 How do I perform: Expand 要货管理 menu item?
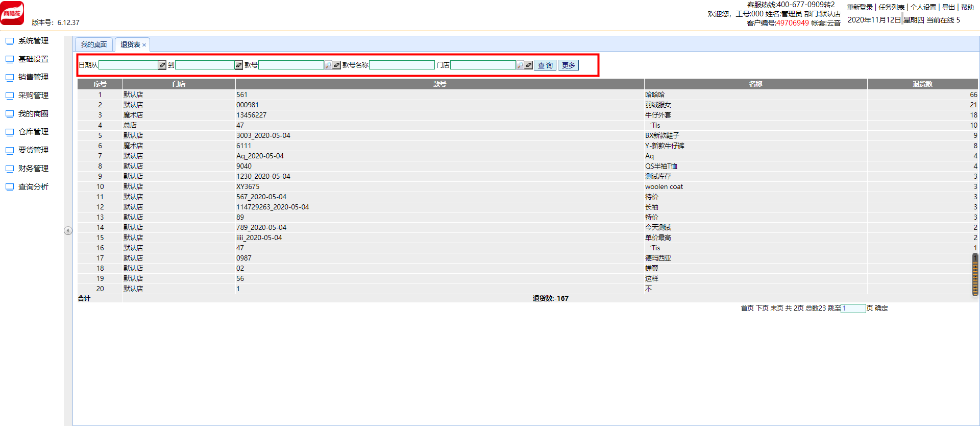33,150
